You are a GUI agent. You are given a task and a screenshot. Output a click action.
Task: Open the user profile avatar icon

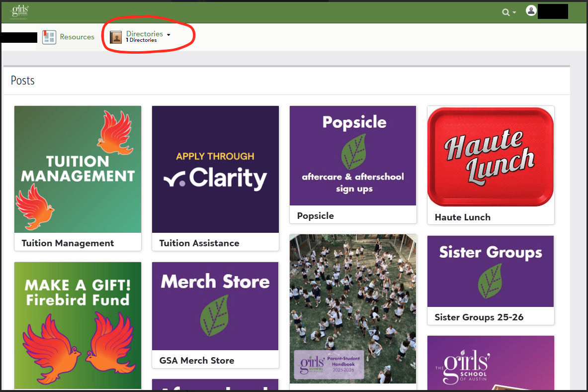[531, 10]
